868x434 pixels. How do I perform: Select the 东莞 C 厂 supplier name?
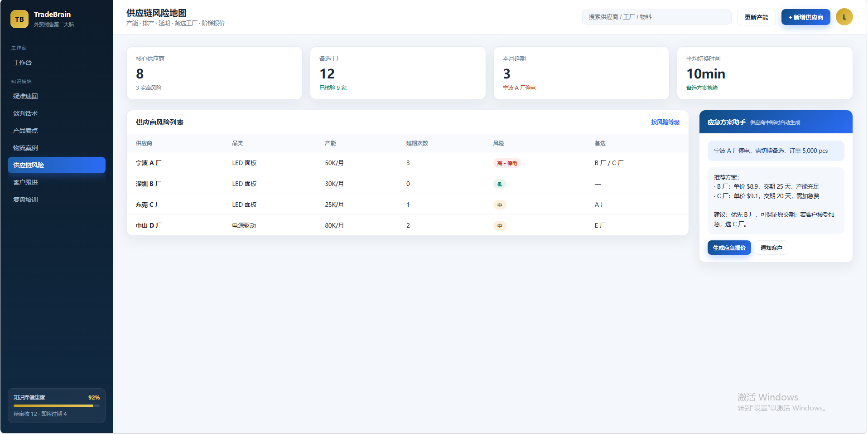tap(149, 205)
